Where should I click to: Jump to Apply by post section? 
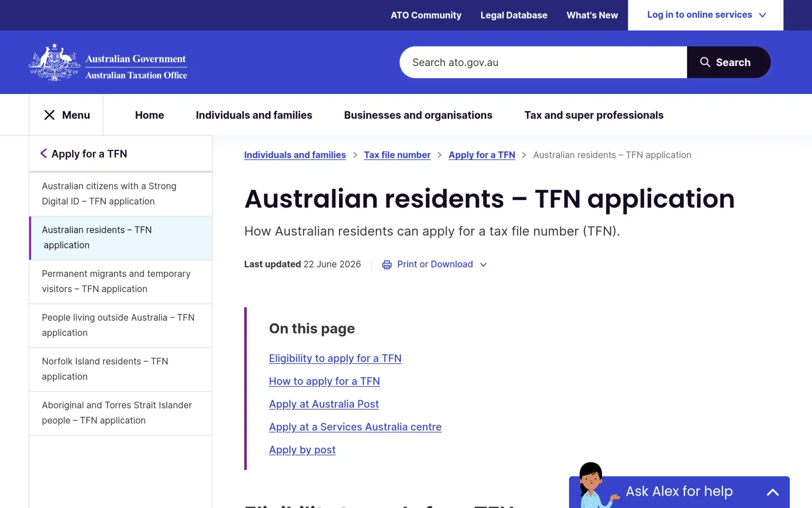(x=302, y=450)
